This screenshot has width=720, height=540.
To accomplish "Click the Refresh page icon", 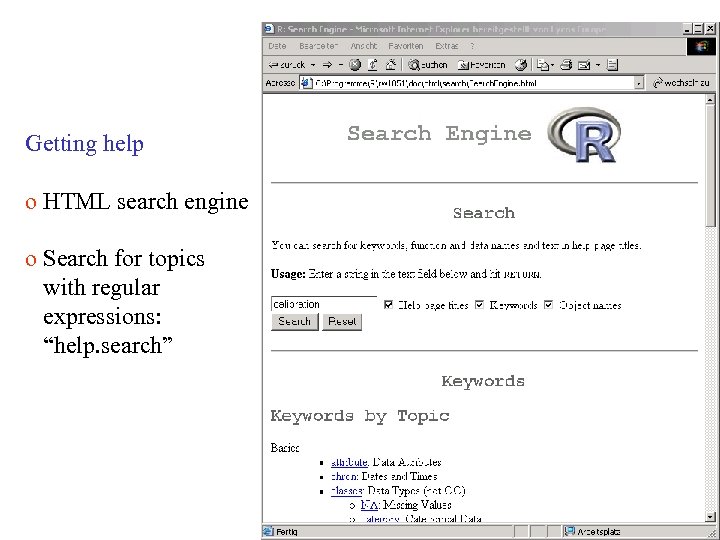I will point(372,65).
